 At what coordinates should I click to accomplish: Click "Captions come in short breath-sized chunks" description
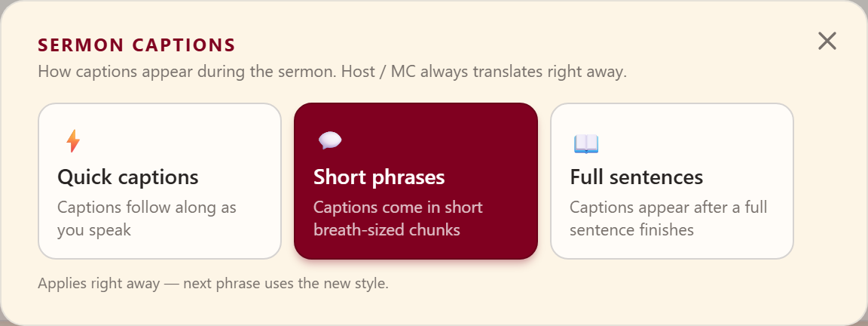coord(398,218)
